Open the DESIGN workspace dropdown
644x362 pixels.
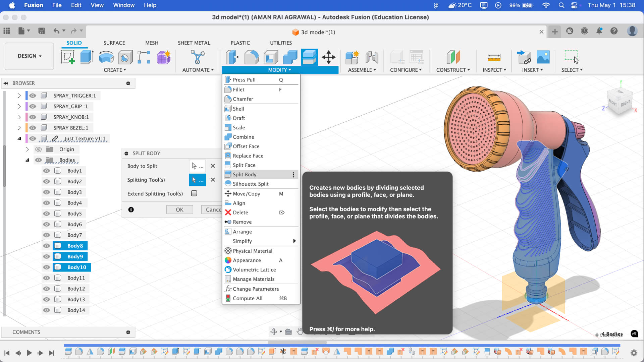coord(30,56)
